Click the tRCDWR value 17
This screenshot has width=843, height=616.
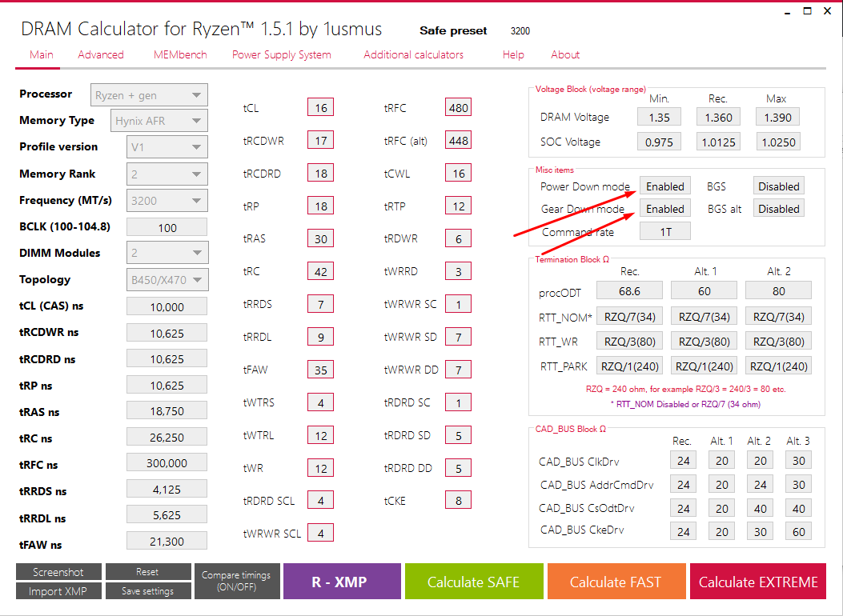[x=321, y=140]
